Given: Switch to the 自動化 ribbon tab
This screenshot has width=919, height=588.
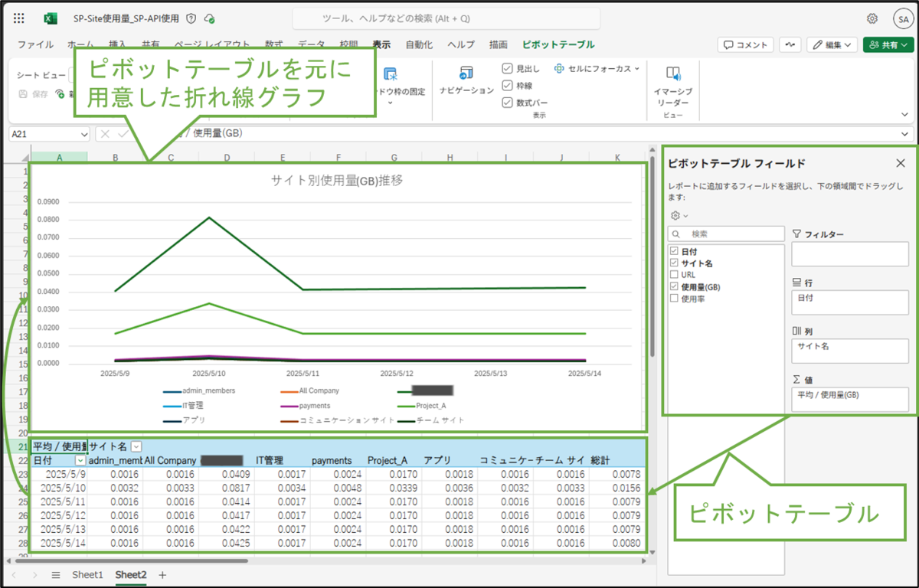Looking at the screenshot, I should (x=419, y=44).
